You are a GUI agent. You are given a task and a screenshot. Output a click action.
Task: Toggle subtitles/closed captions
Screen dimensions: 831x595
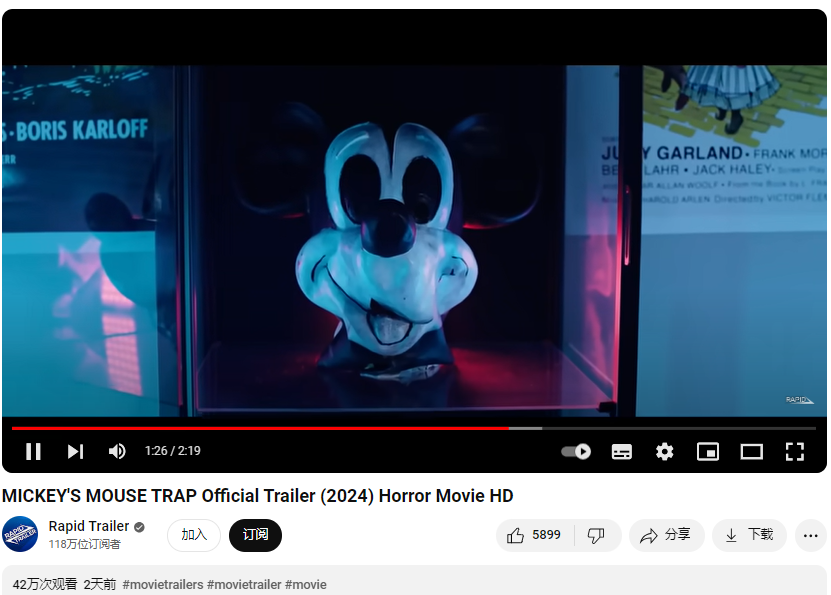621,451
